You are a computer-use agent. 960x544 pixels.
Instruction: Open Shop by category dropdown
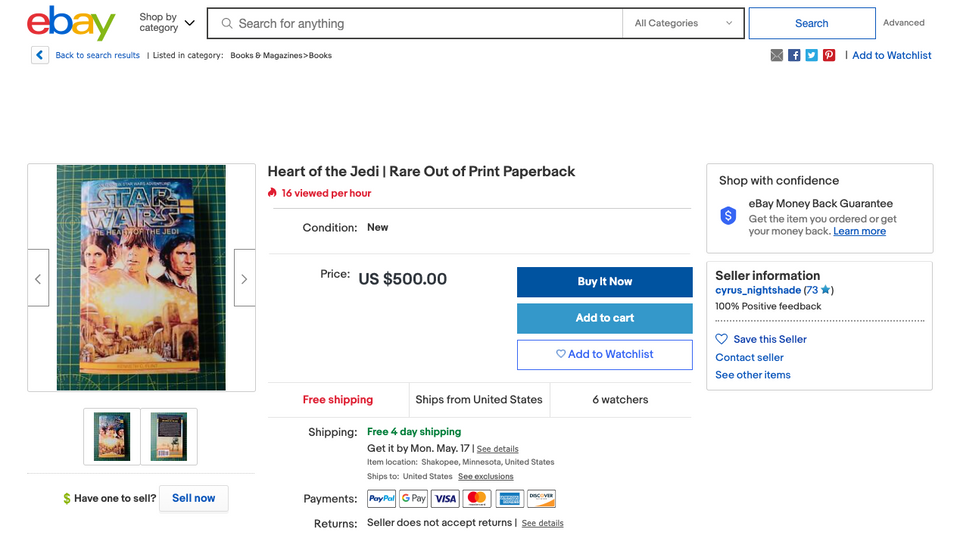167,23
